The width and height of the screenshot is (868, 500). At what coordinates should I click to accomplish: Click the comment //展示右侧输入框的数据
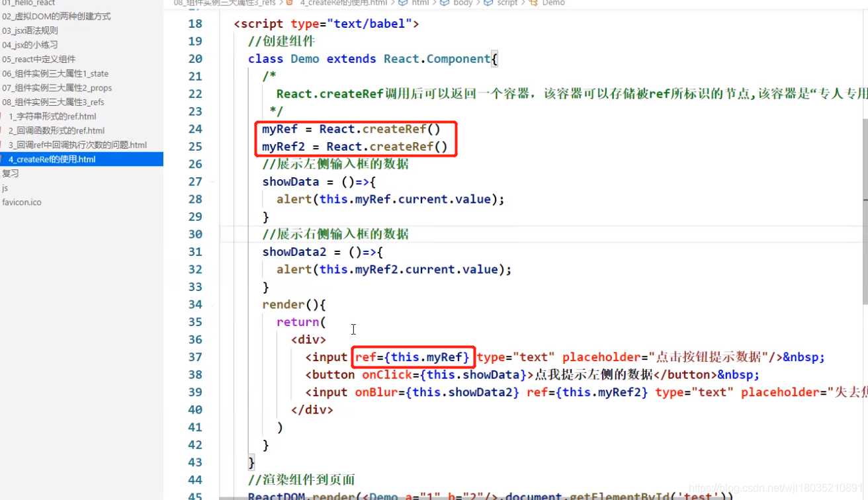coord(335,234)
